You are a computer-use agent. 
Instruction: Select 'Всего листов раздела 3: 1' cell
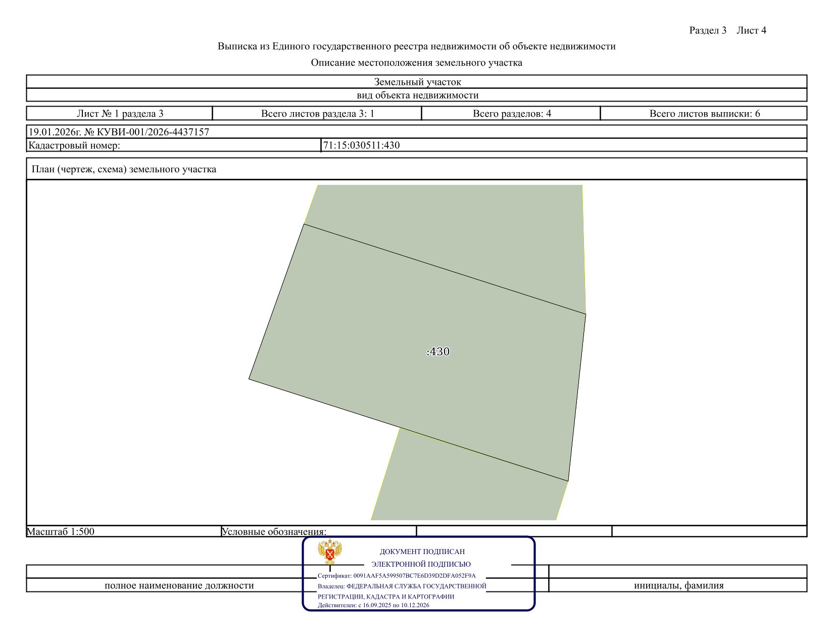point(317,114)
